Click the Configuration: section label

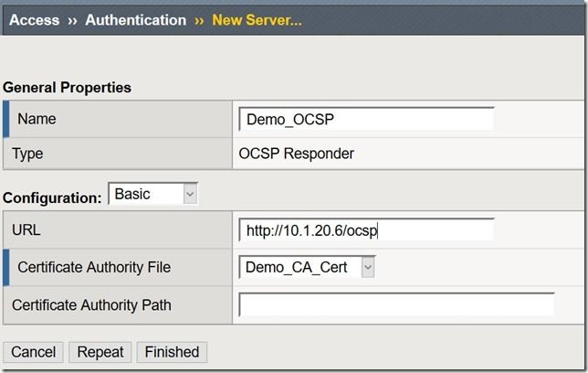pos(52,197)
